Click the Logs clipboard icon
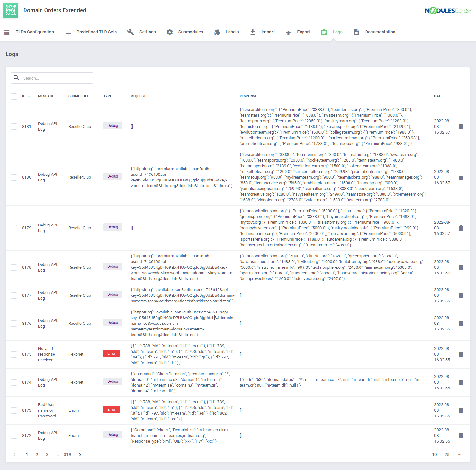 [324, 32]
